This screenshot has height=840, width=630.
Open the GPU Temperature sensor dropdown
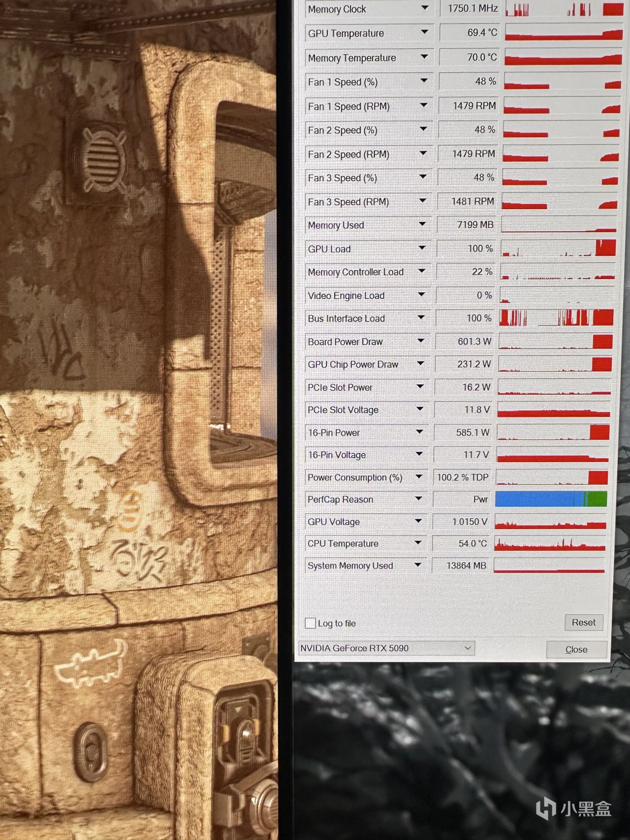coord(424,32)
